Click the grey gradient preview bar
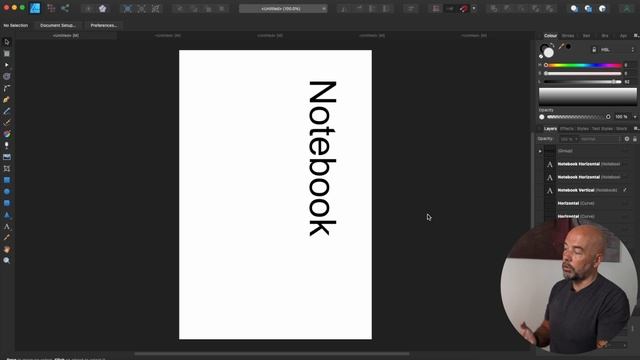 point(588,97)
